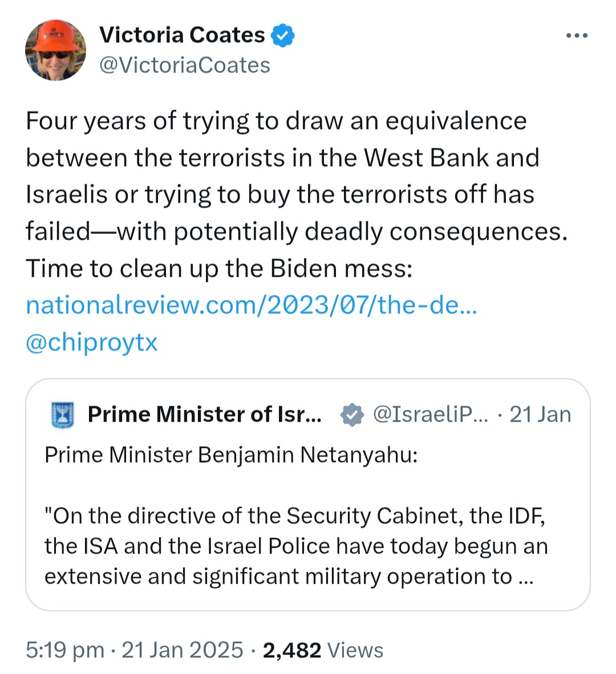Click "Time to clean up the Biden mess" sentence
The height and width of the screenshot is (674, 616).
pyautogui.click(x=218, y=268)
